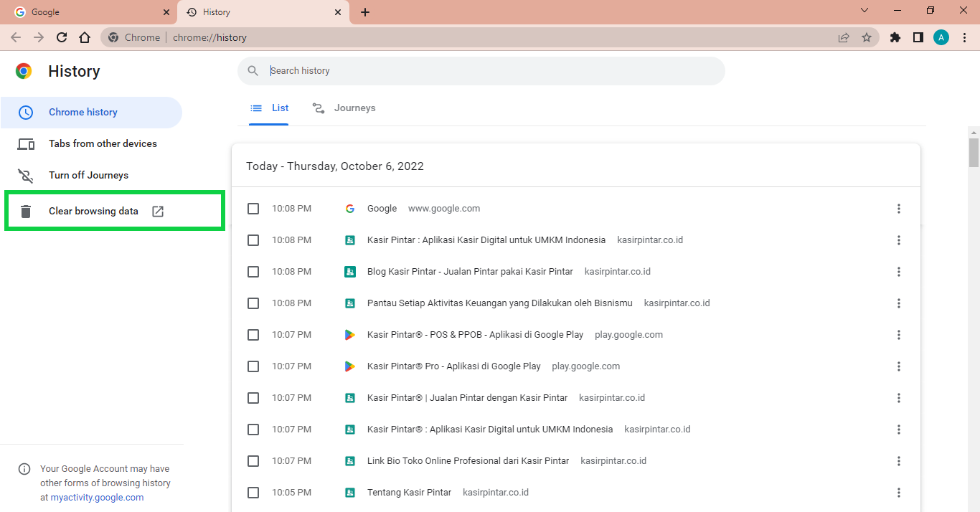This screenshot has width=980, height=512.
Task: Switch to the Google browser tab
Action: click(x=89, y=12)
